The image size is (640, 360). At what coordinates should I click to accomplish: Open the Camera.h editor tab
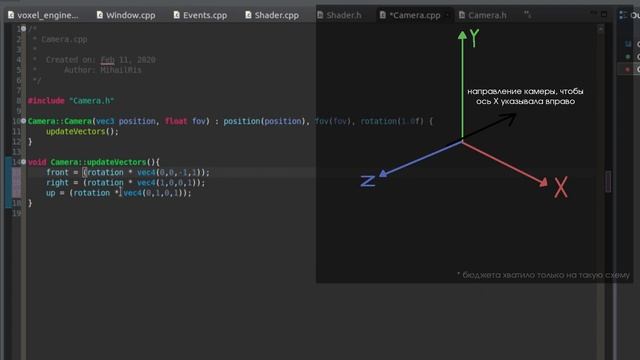tap(483, 15)
